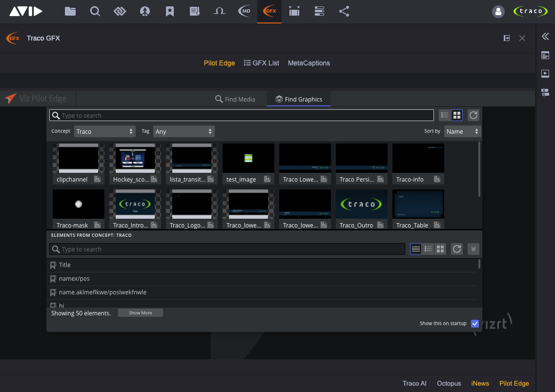
Task: Click the traco logo in top right
Action: coord(530,11)
